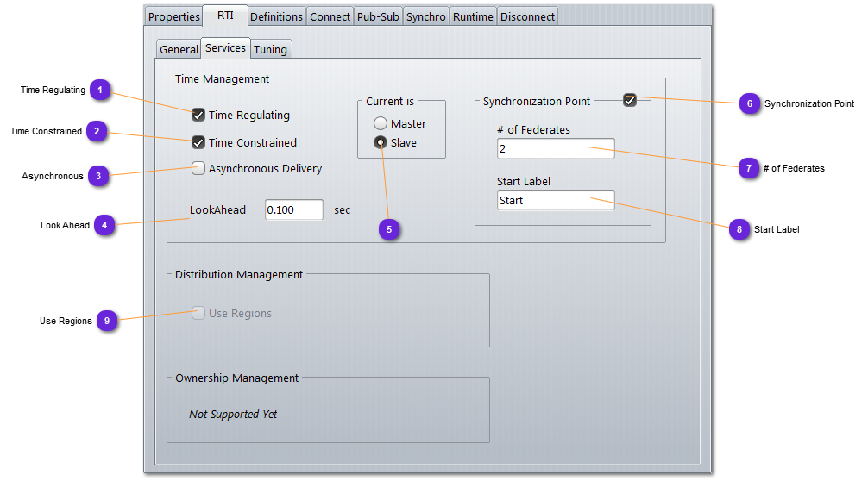Switch to the Definitions tab
Image resolution: width=868 pixels, height=481 pixels.
tap(276, 16)
